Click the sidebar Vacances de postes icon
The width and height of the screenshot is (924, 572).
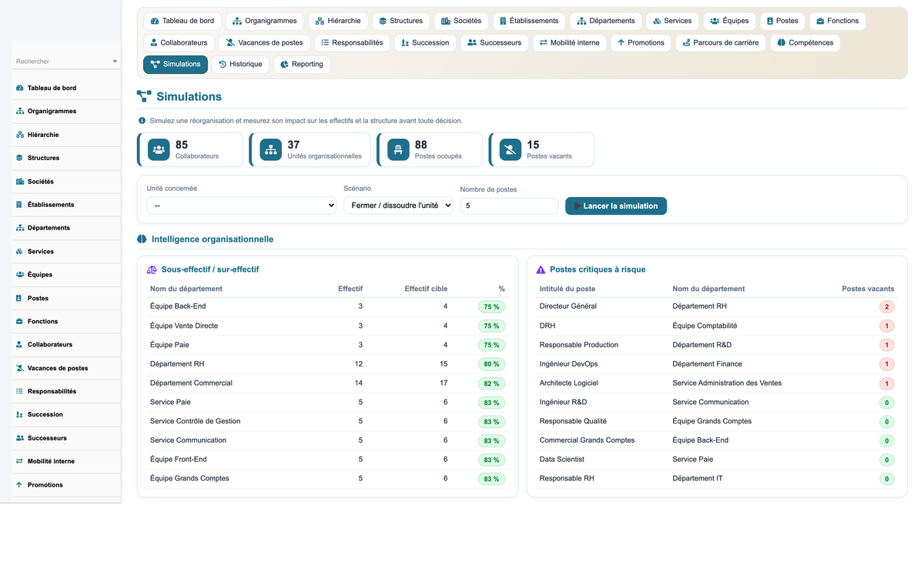click(x=19, y=368)
